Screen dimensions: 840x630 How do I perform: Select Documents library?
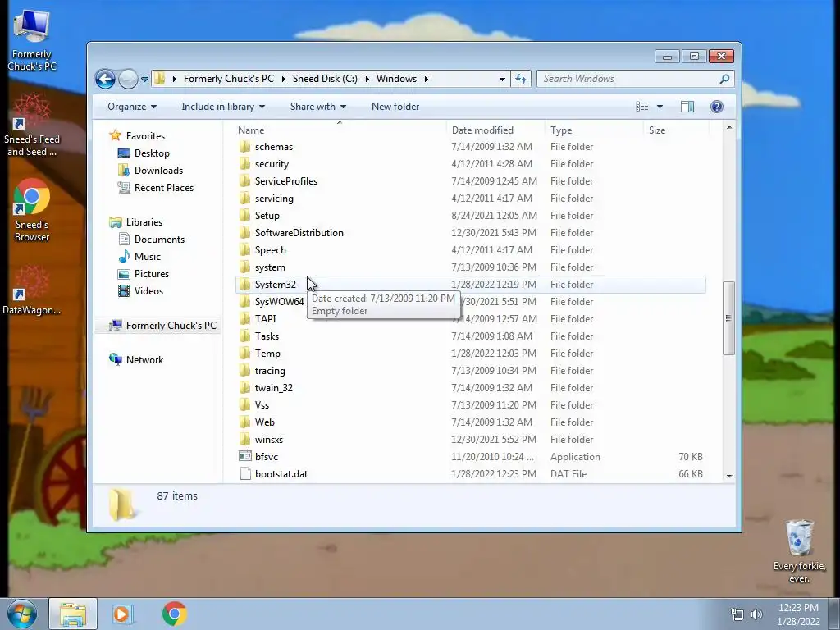pos(151,240)
